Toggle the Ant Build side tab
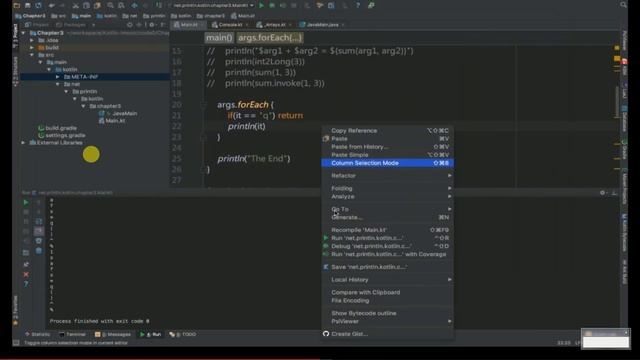The width and height of the screenshot is (640, 360). 624,273
